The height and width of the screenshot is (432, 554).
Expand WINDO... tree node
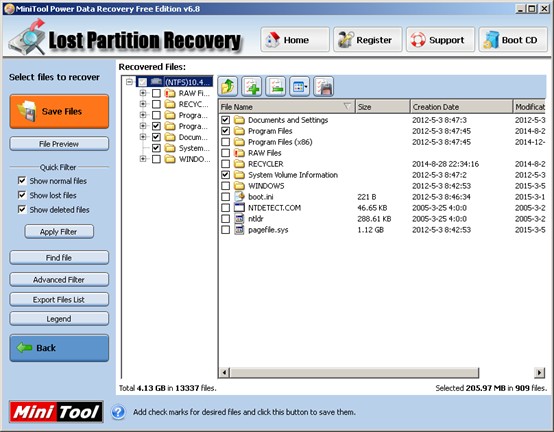click(x=143, y=159)
